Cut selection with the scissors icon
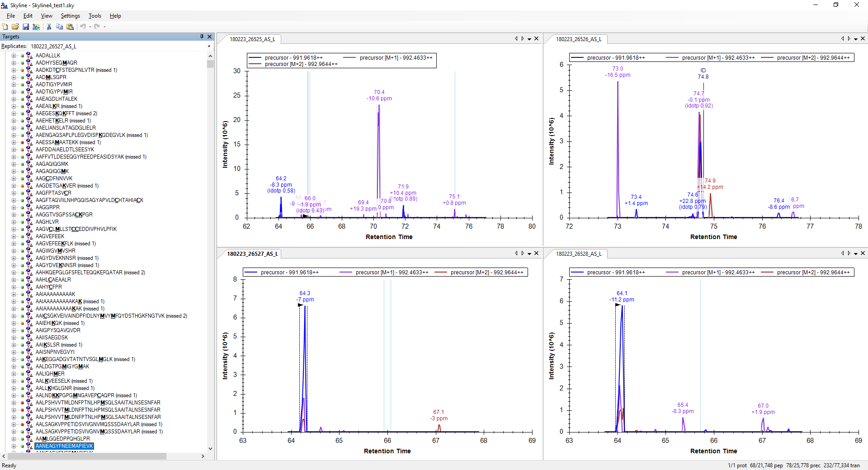The height and width of the screenshot is (470, 868). pos(49,27)
